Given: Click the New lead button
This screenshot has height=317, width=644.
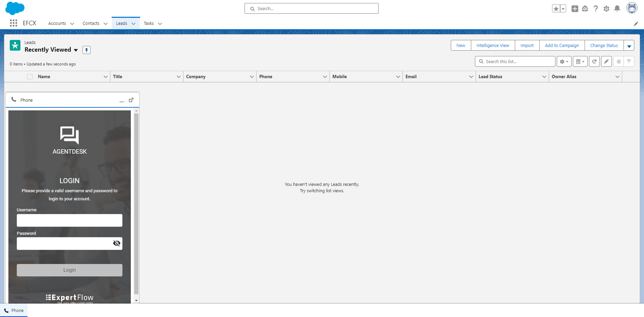Looking at the screenshot, I should [x=461, y=46].
